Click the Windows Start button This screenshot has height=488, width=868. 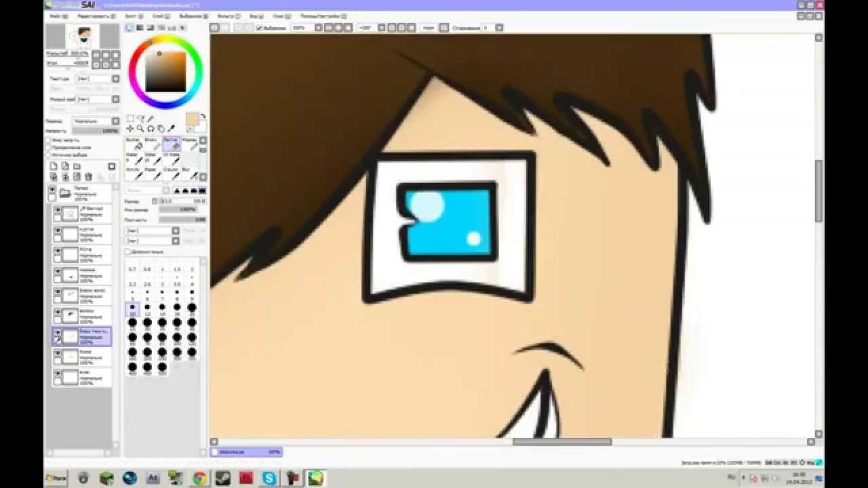[x=54, y=478]
